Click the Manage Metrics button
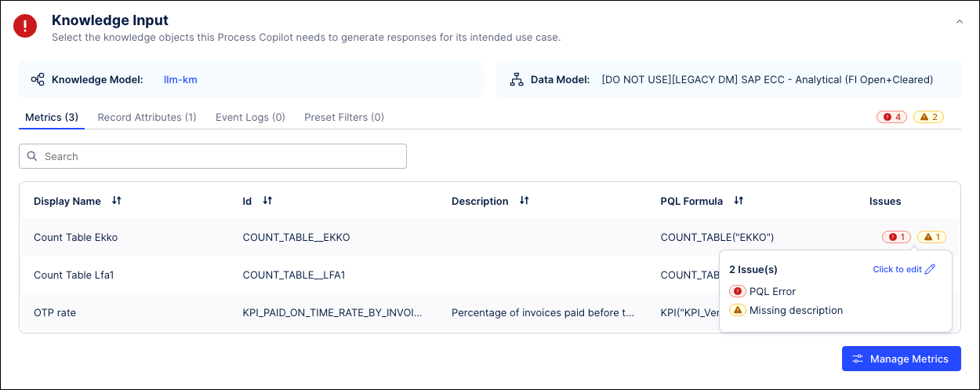This screenshot has width=980, height=390. [902, 359]
